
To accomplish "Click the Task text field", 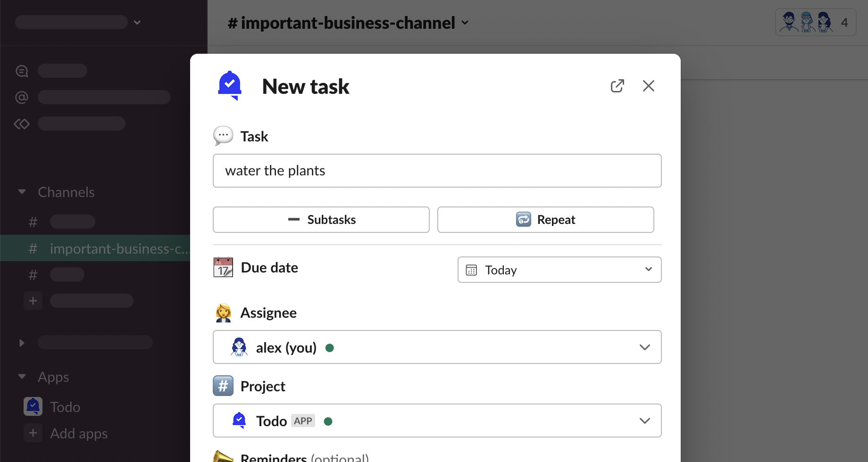I will [x=437, y=171].
